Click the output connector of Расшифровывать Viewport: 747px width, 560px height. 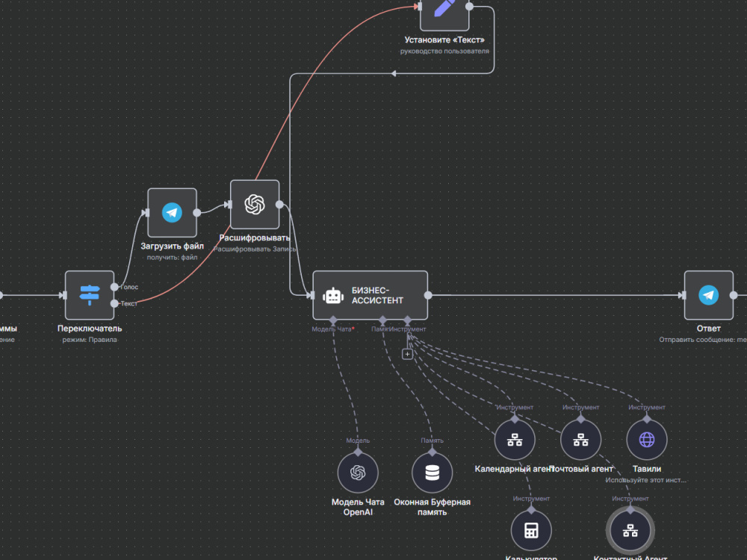(279, 205)
